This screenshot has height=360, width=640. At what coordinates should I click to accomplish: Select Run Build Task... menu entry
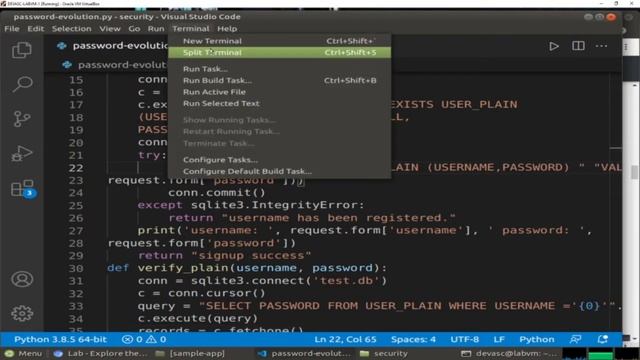click(280, 80)
